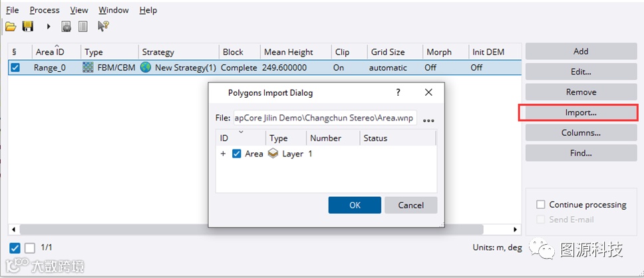The height and width of the screenshot is (278, 644).
Task: Uncheck the Range_0 row checkbox
Action: click(x=15, y=67)
